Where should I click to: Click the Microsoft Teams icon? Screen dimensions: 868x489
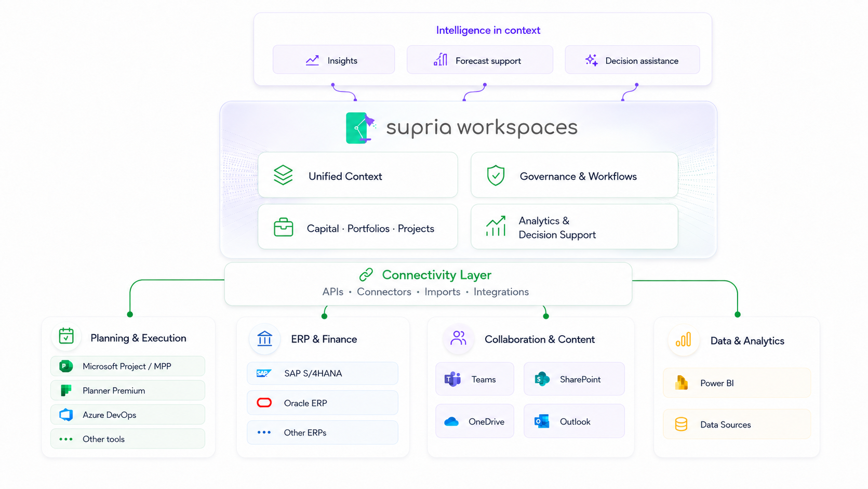[x=452, y=379]
